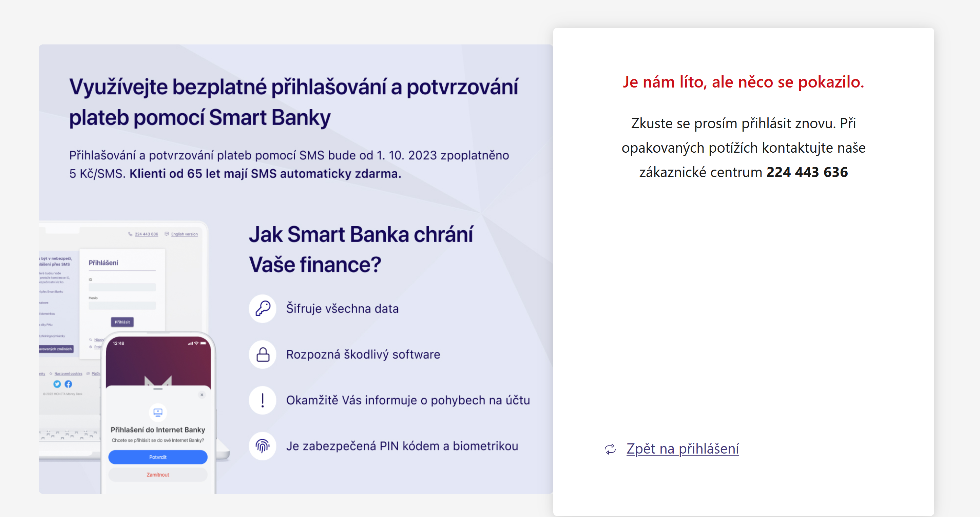The height and width of the screenshot is (517, 980).
Task: Click the refresh arrows icon near login link
Action: point(610,449)
